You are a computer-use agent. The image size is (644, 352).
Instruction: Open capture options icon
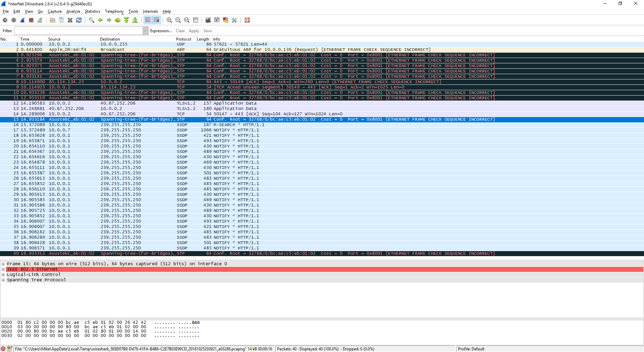14,20
